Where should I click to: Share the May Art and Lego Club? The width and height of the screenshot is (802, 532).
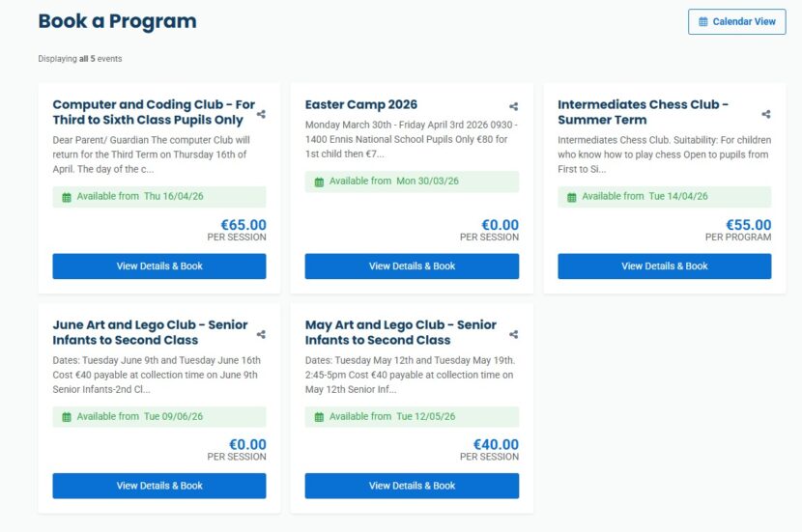[513, 334]
